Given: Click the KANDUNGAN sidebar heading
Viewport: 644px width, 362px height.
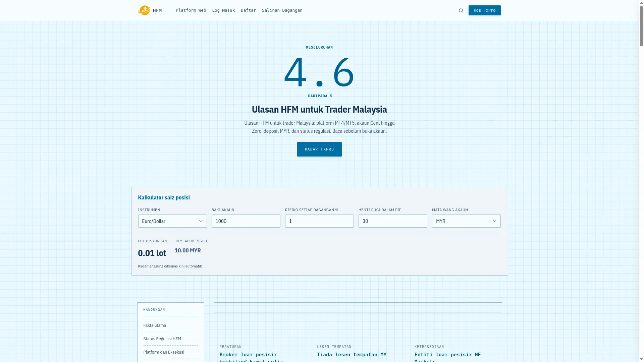Looking at the screenshot, I should 154,310.
